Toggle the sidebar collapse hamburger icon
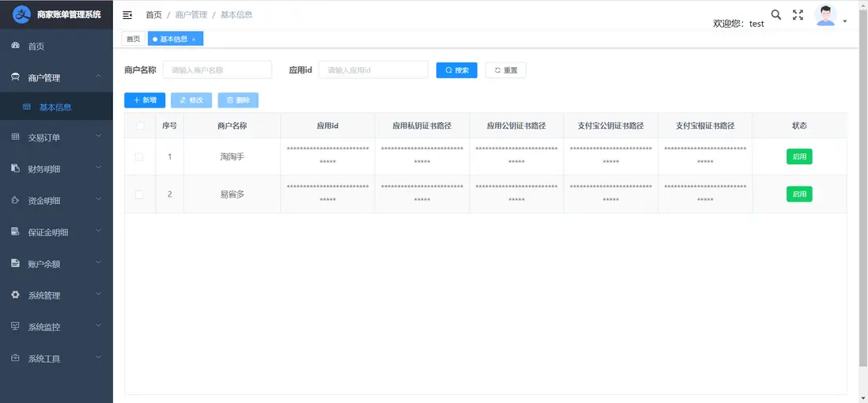 [127, 15]
